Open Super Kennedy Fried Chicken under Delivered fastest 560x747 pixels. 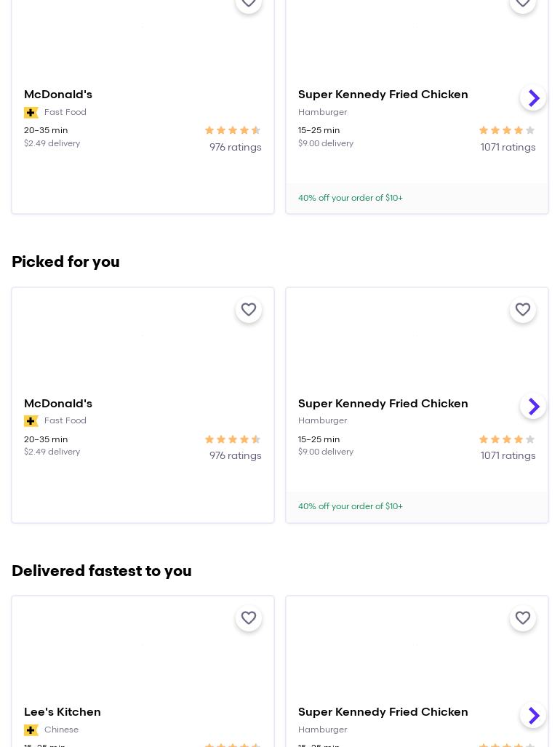383,712
